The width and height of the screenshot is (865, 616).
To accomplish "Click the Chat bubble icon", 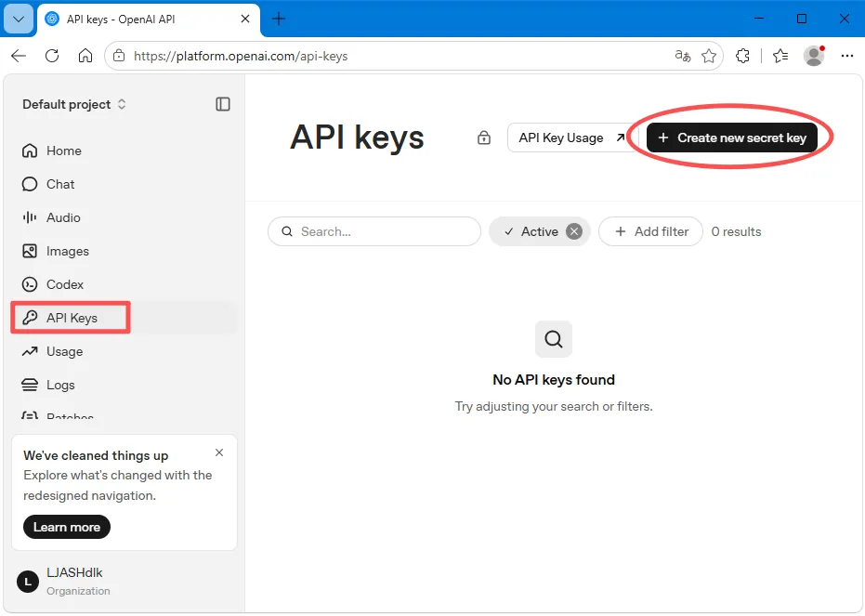I will [30, 184].
